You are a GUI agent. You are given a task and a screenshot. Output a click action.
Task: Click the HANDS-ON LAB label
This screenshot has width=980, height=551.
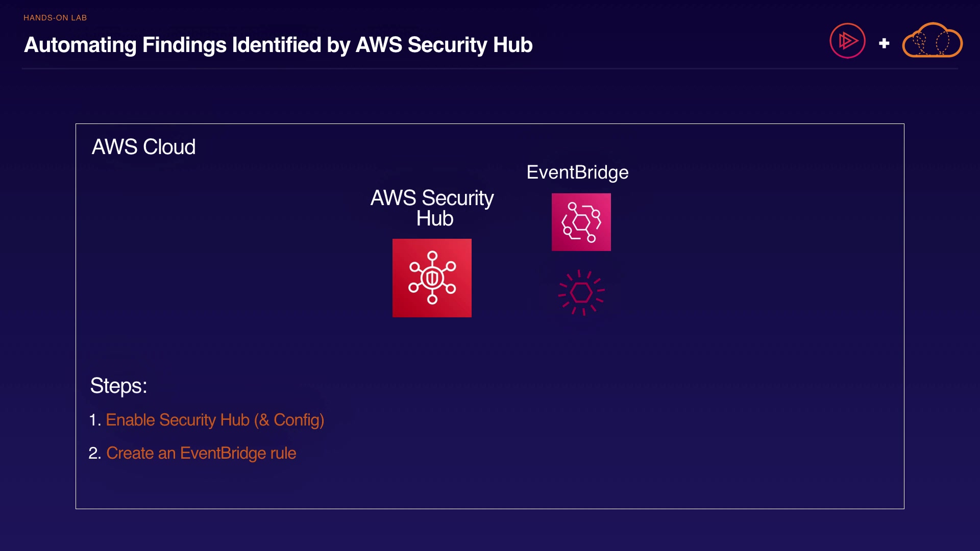tap(55, 18)
